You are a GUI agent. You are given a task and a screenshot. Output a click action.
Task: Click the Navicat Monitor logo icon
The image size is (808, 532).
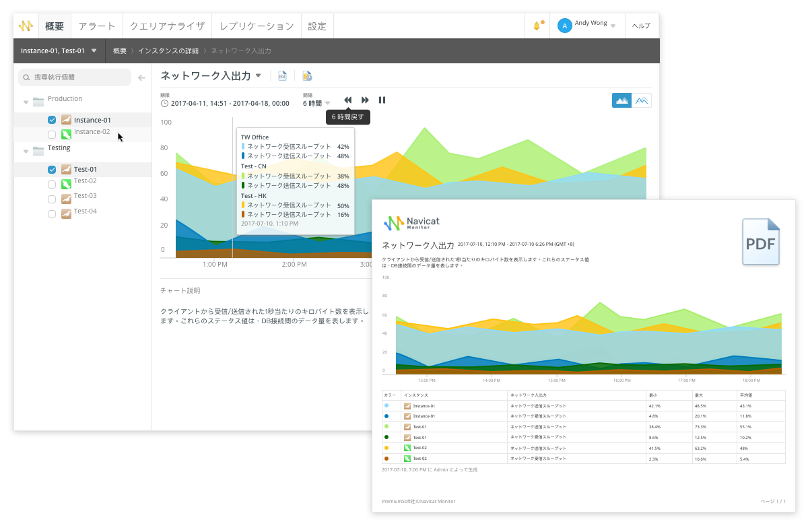pyautogui.click(x=26, y=26)
